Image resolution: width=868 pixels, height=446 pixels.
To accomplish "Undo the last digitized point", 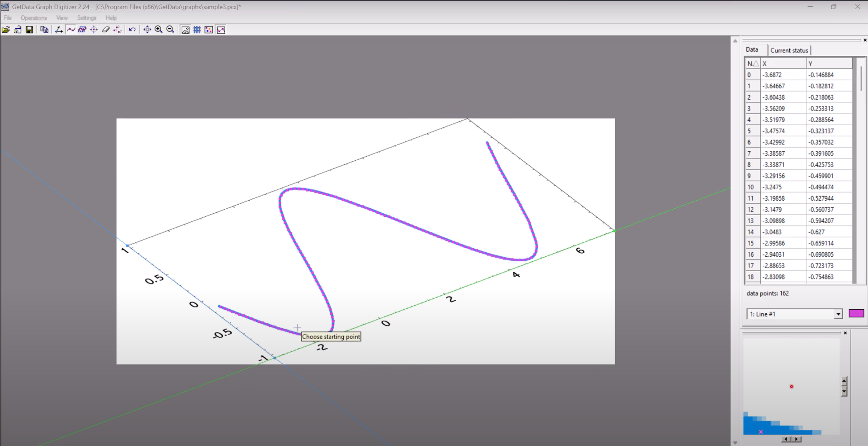I will (132, 29).
